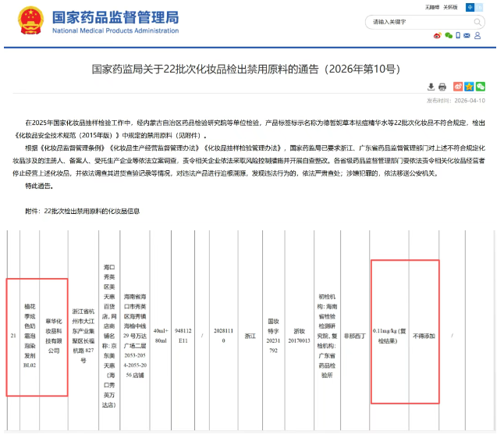This screenshot has width=504, height=438.
Task: Open the National Medical Products Administration homepage title
Action: coord(115,22)
